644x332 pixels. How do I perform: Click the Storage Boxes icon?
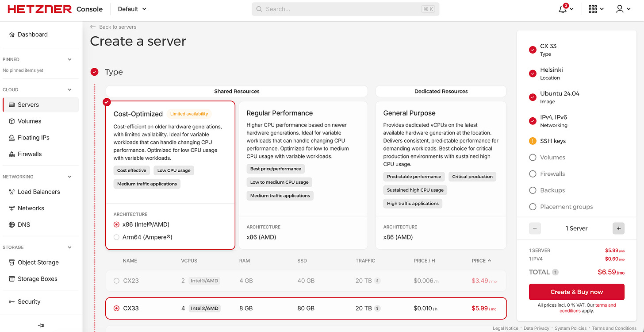[x=12, y=279]
